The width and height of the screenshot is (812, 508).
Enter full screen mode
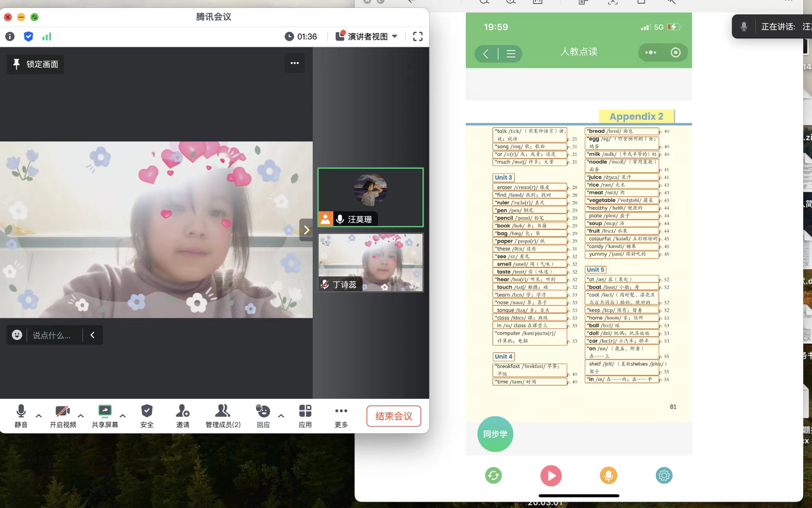pos(417,37)
